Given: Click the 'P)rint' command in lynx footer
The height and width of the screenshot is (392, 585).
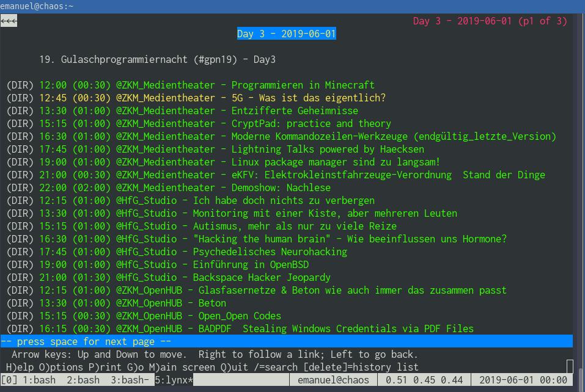Looking at the screenshot, I should coord(105,368).
